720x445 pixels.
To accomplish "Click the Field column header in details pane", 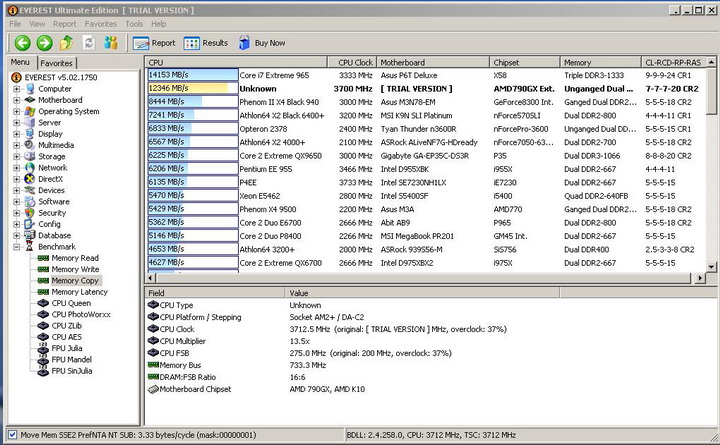I will 215,293.
